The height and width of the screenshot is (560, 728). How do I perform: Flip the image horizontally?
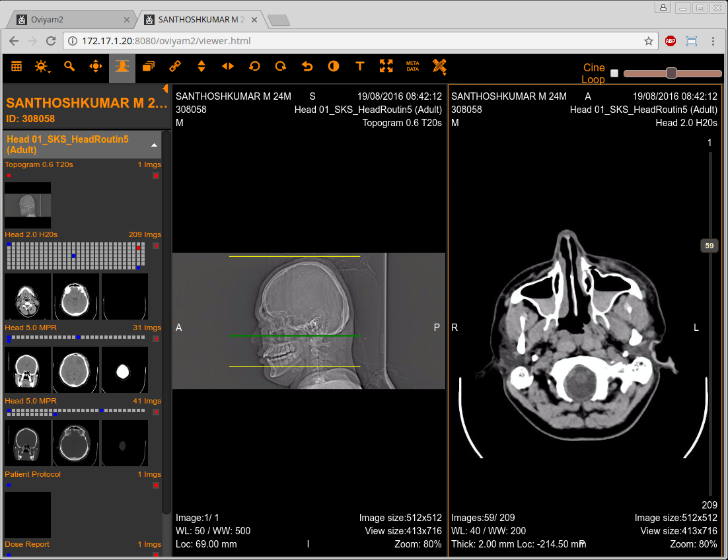[x=228, y=66]
